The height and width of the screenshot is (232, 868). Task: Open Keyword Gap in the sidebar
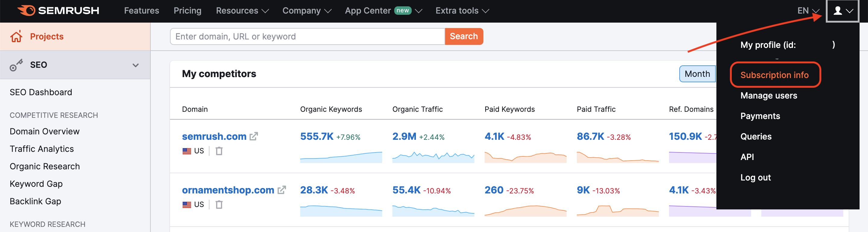pyautogui.click(x=36, y=184)
